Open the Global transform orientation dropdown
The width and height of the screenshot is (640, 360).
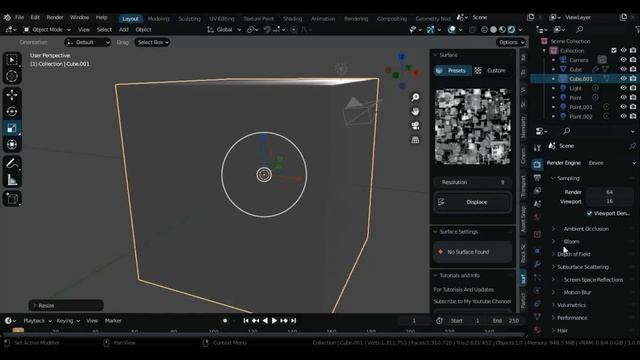(224, 30)
